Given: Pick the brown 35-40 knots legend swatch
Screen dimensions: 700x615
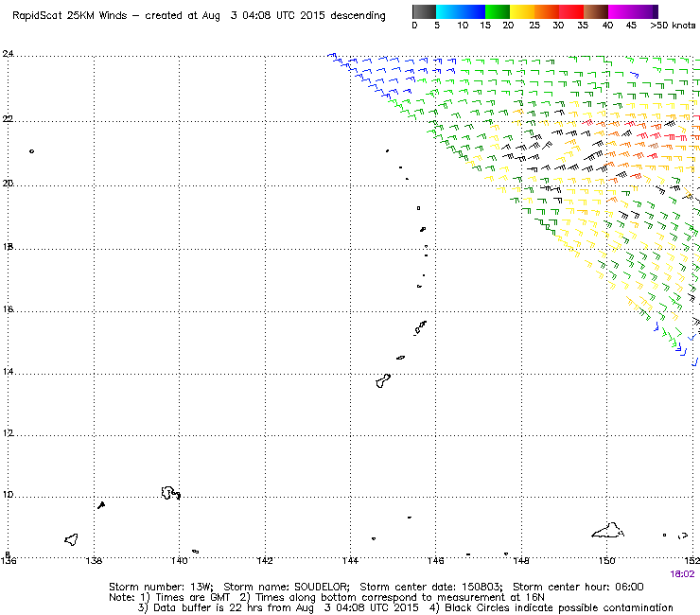Looking at the screenshot, I should point(596,11).
